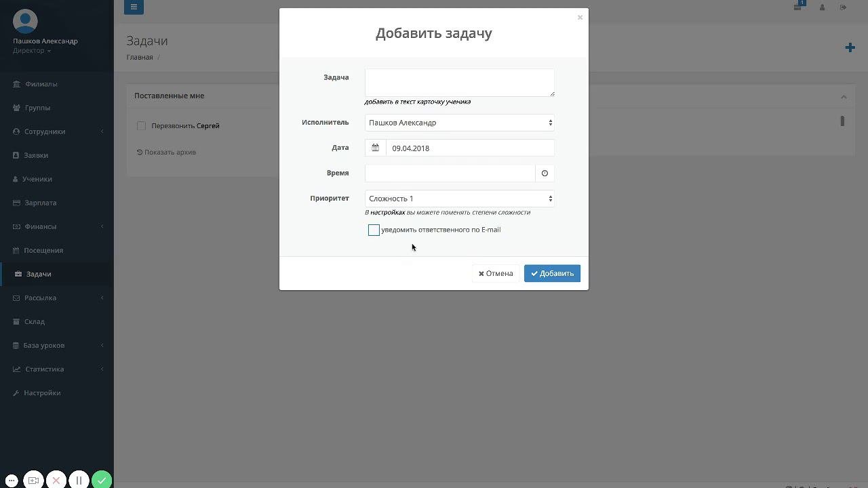Go to Настройки in the sidebar
Screen dimensions: 868x488
click(42, 393)
